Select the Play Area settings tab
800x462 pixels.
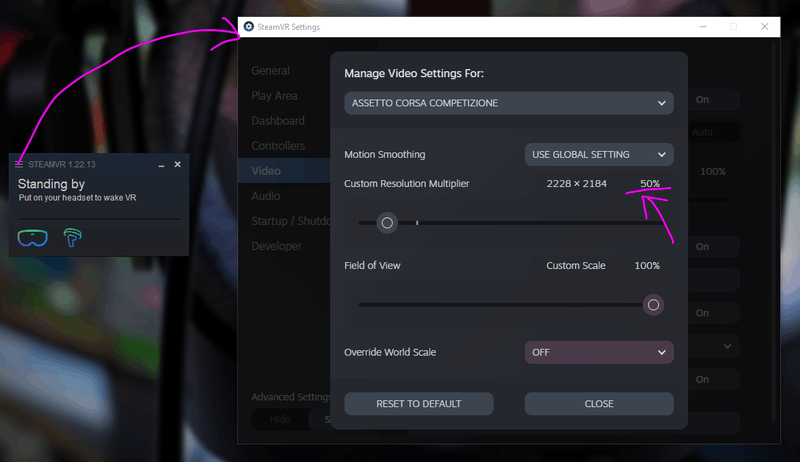pos(274,95)
